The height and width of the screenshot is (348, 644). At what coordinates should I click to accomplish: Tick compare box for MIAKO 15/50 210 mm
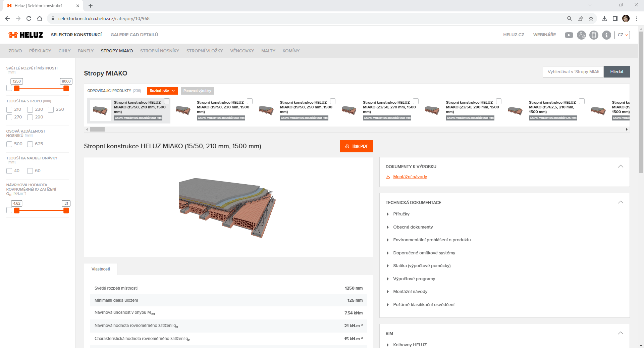pos(167,101)
